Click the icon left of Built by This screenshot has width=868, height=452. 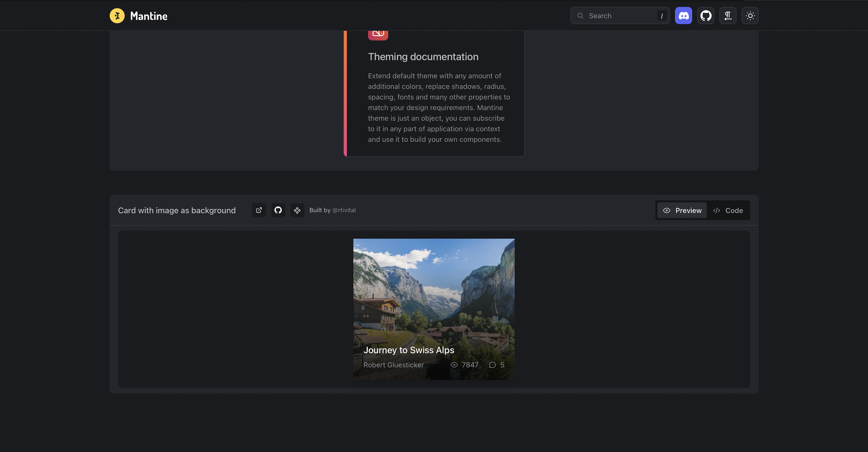tap(297, 210)
